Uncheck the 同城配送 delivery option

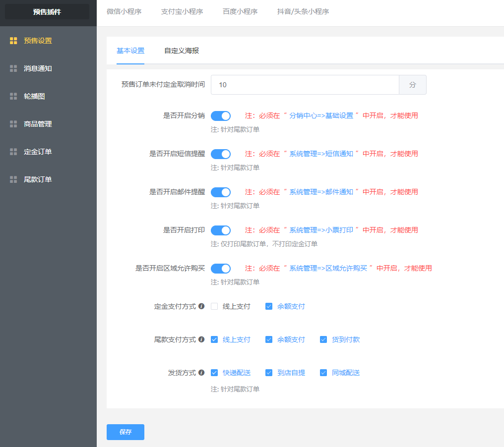pyautogui.click(x=323, y=373)
